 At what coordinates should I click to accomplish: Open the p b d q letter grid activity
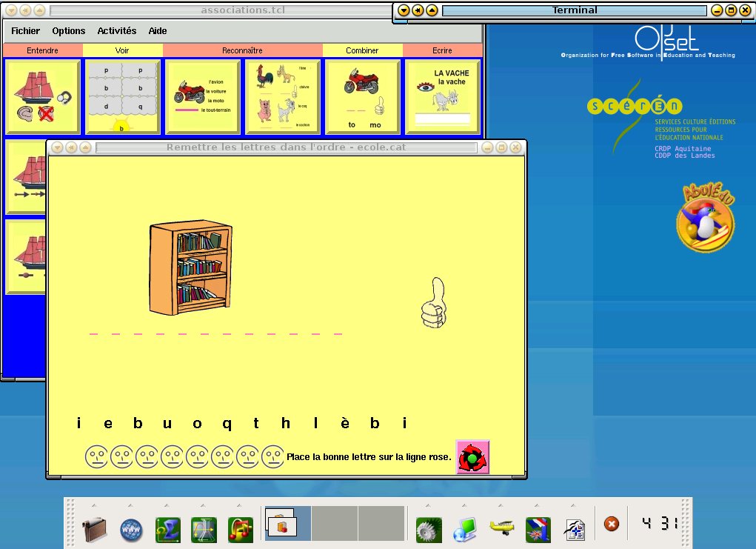[x=123, y=97]
